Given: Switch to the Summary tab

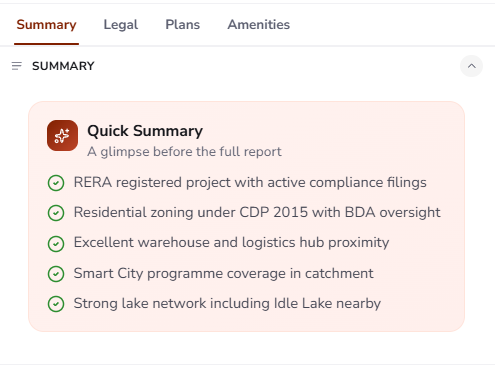Looking at the screenshot, I should [x=46, y=25].
